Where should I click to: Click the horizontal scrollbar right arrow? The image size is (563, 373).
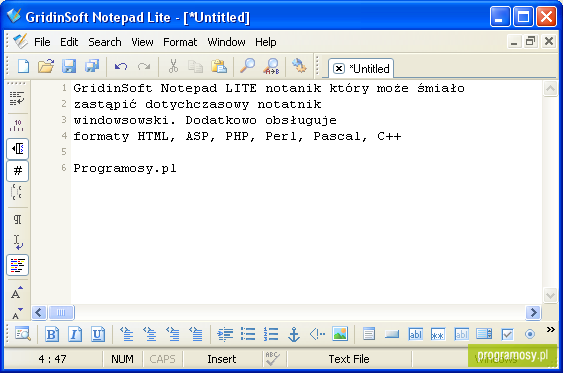[533, 312]
